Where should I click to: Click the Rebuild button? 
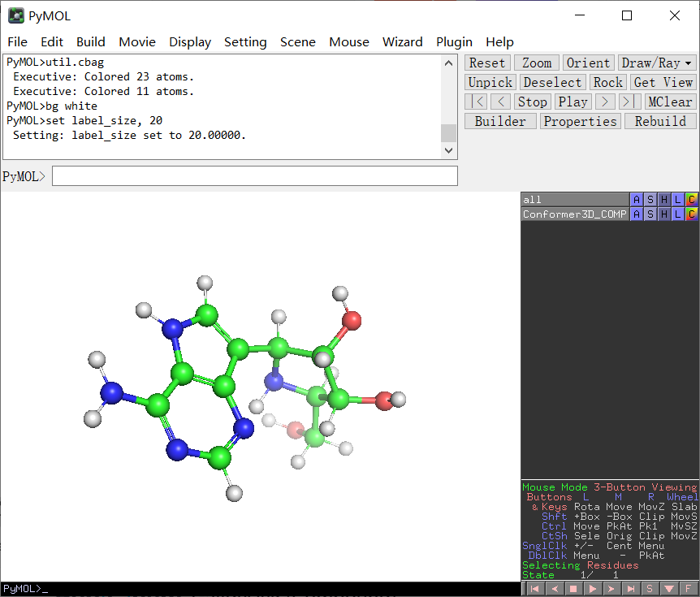[x=660, y=121]
